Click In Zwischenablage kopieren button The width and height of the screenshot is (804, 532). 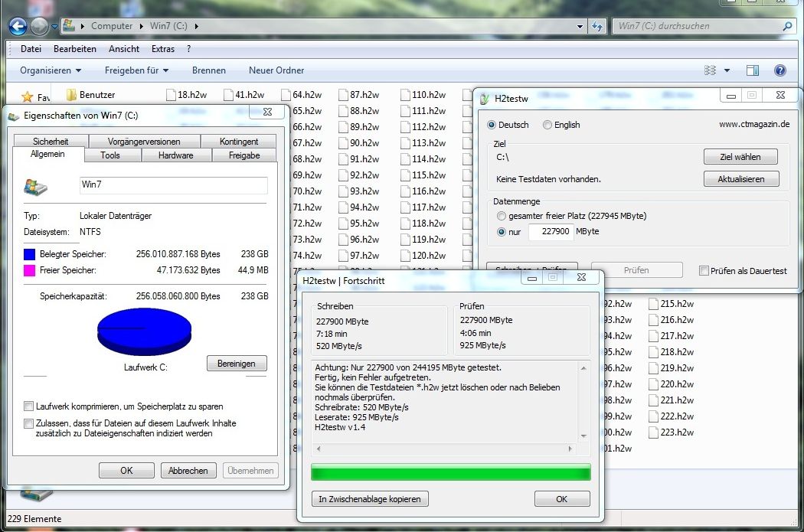pos(370,498)
